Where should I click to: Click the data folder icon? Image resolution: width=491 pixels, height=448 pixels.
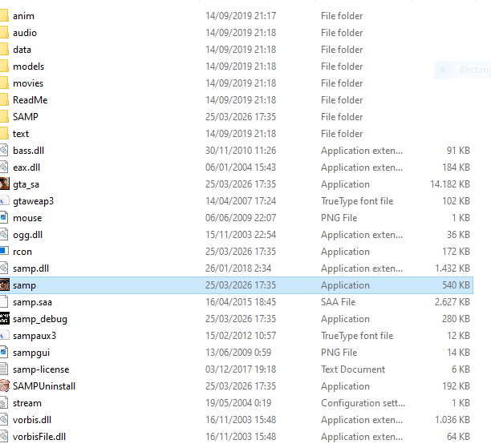coord(4,49)
